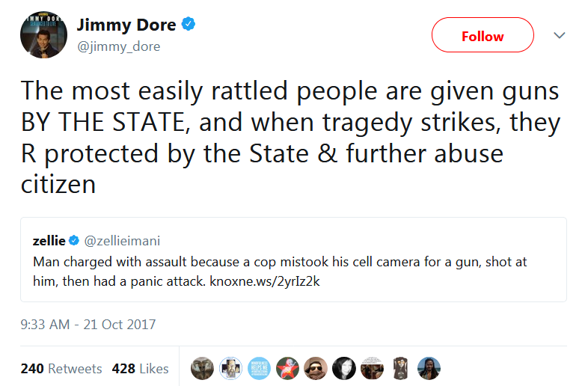Click the Follow button
The height and width of the screenshot is (386, 588).
click(x=483, y=36)
